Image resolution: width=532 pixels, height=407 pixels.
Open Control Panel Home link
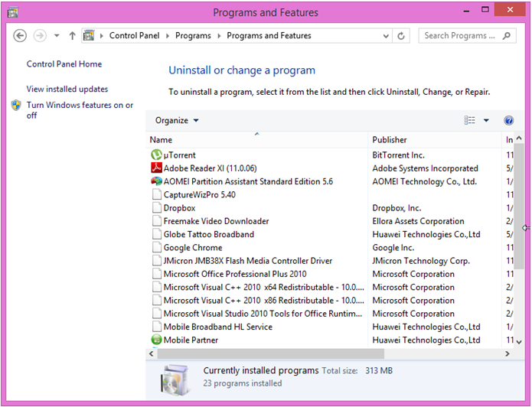point(64,64)
